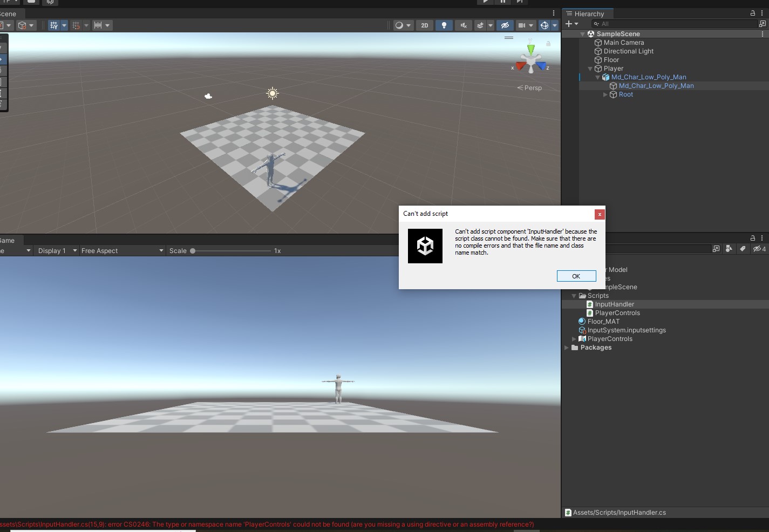Select Floor object in Hierarchy
This screenshot has width=769, height=532.
pos(611,60)
